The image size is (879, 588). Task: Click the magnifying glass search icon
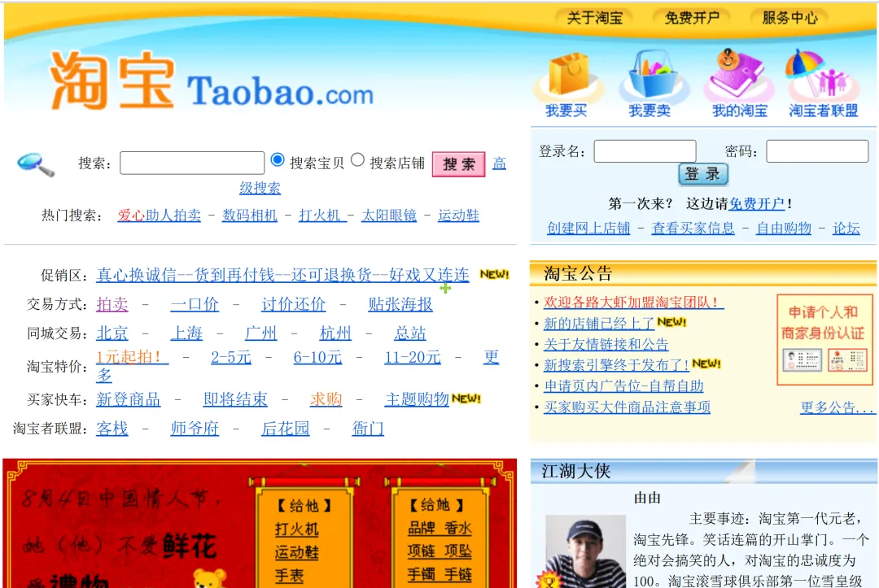tap(36, 164)
